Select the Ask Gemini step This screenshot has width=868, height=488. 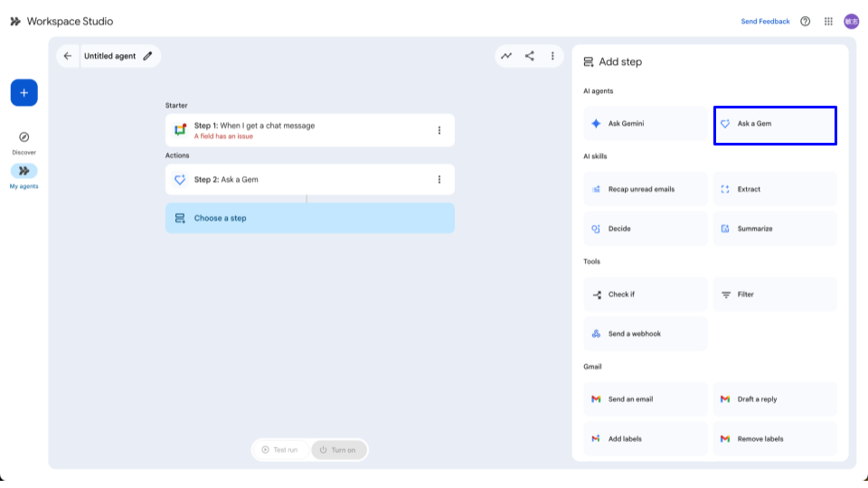[646, 124]
